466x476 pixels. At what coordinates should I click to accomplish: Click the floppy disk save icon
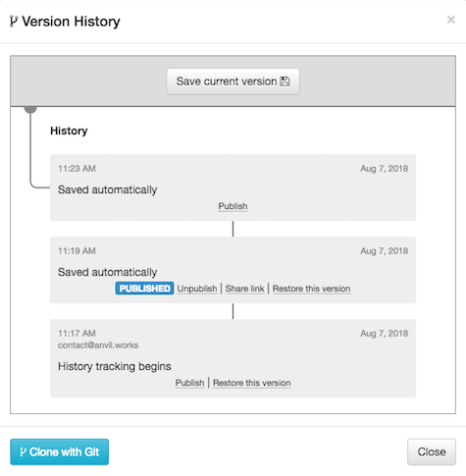tap(285, 81)
